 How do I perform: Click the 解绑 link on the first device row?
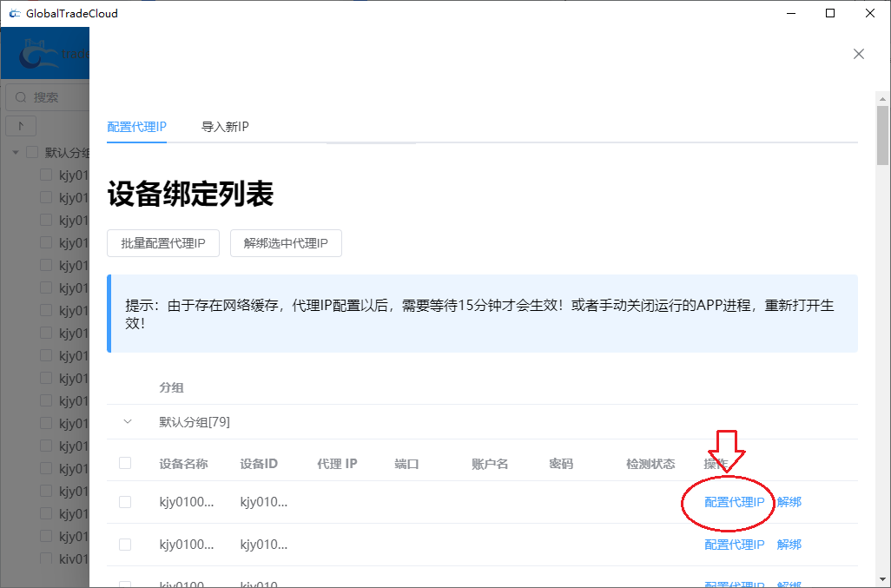click(x=789, y=502)
